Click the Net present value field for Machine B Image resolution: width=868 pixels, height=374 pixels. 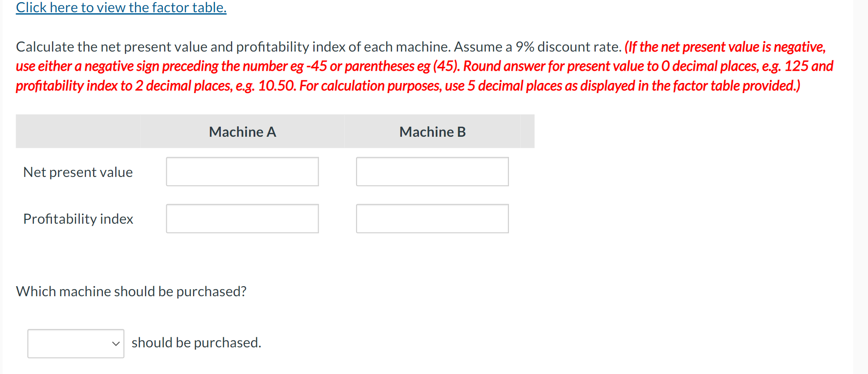click(432, 172)
